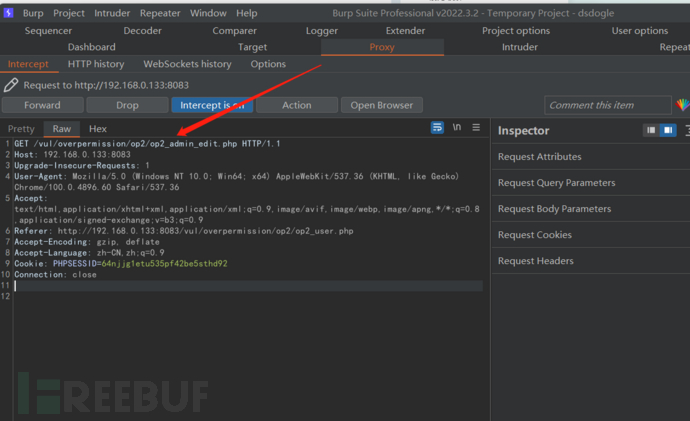Click the PHPSESSID cookie value
Screen dimensions: 690x421
tap(165, 264)
